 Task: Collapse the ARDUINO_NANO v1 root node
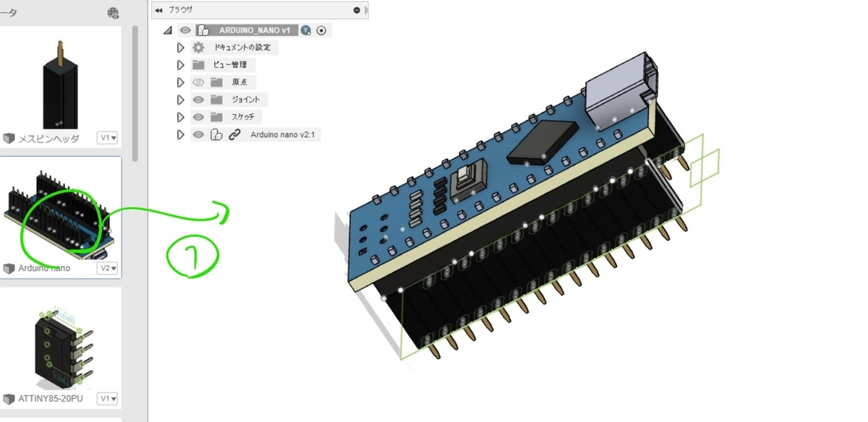pyautogui.click(x=168, y=30)
